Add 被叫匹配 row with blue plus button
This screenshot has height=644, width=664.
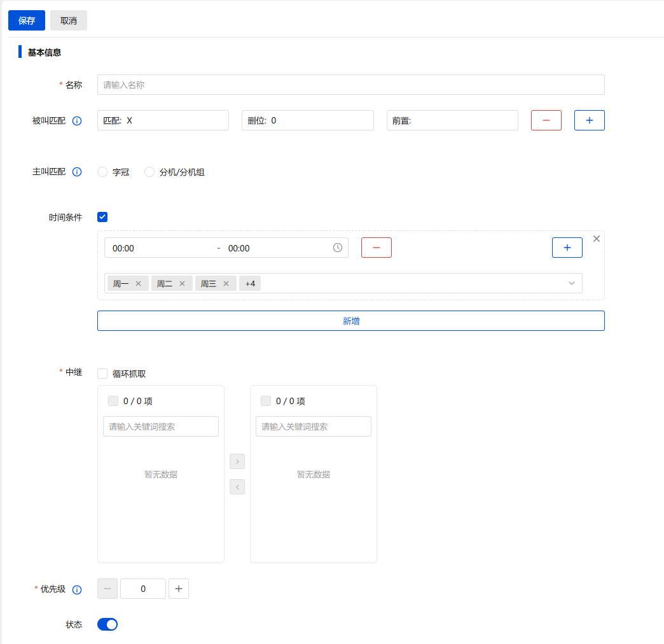[589, 120]
